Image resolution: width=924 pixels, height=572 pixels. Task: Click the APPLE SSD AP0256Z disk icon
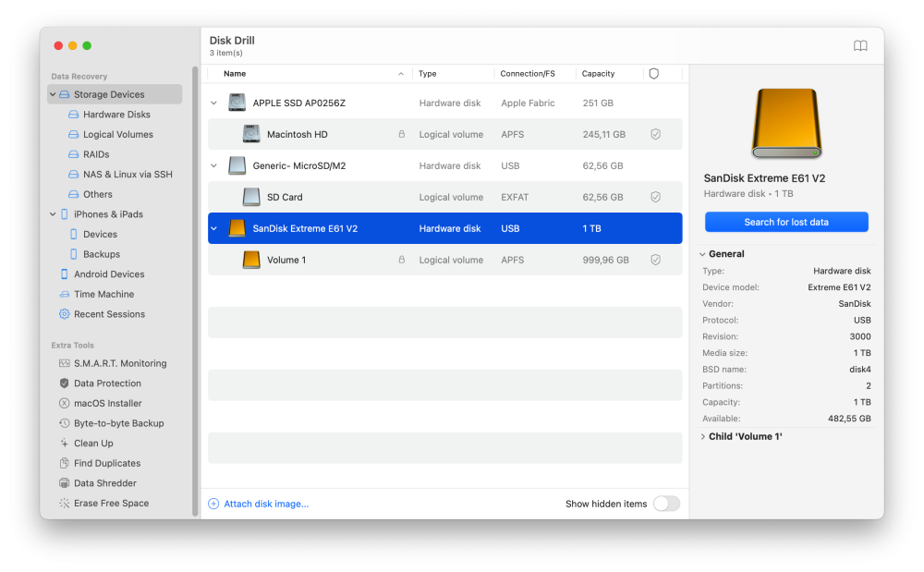click(237, 103)
